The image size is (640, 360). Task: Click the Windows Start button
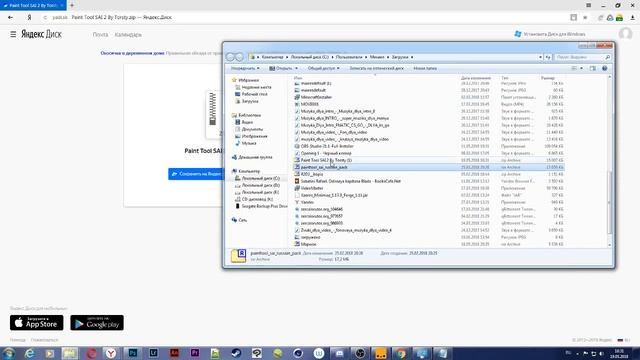click(x=8, y=353)
